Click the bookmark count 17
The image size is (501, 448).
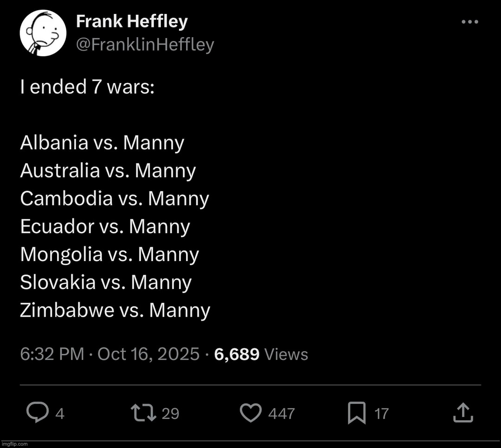coord(381,413)
